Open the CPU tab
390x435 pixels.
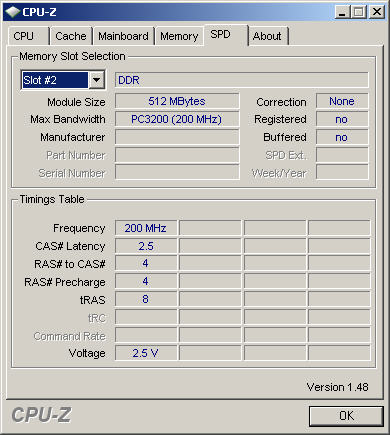(28, 36)
